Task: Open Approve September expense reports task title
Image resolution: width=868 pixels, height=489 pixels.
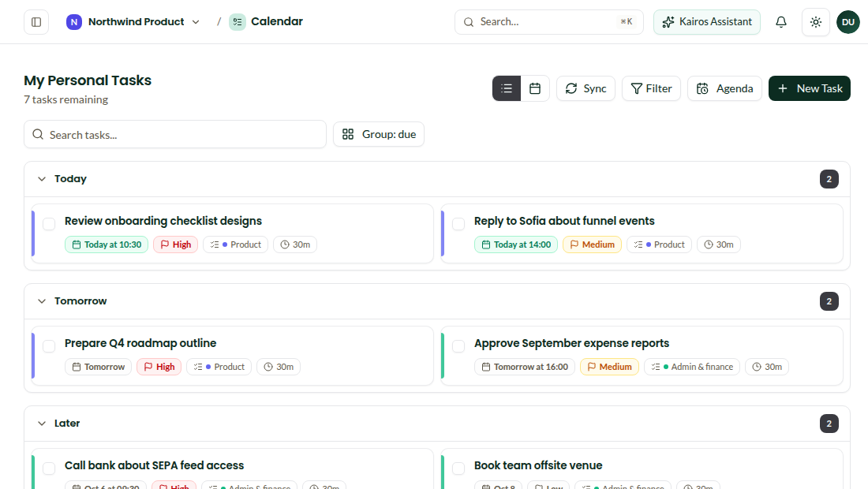Action: pos(571,344)
